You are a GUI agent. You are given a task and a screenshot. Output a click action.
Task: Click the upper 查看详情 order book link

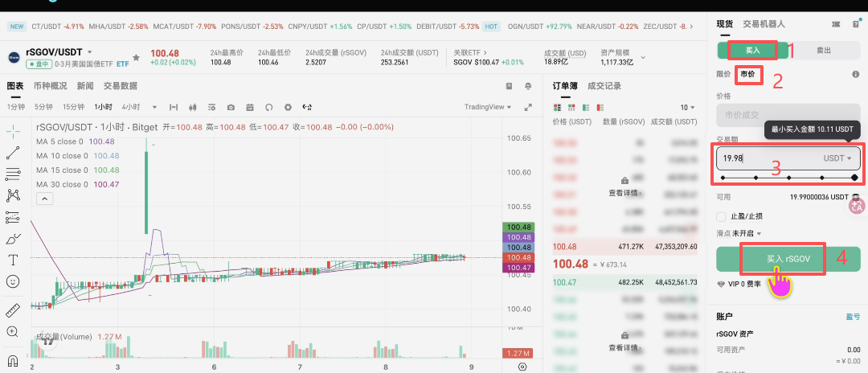[x=625, y=193]
